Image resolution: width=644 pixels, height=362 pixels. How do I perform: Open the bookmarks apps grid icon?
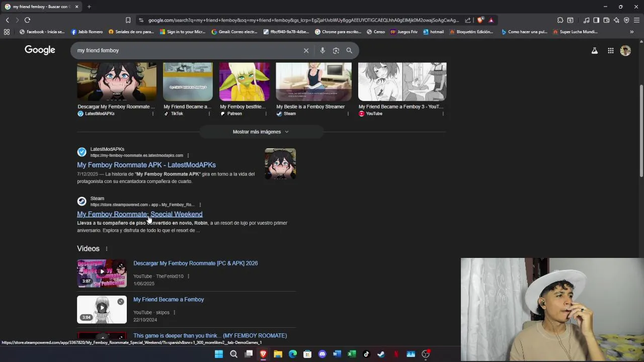coord(7,32)
